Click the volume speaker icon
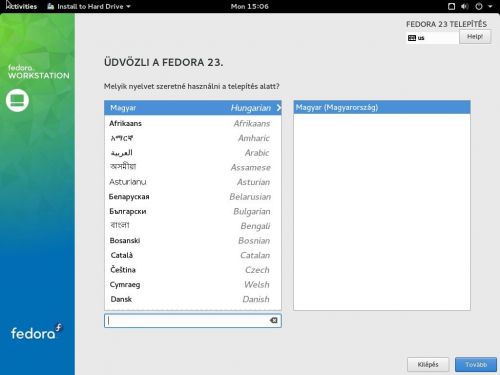 (x=465, y=6)
